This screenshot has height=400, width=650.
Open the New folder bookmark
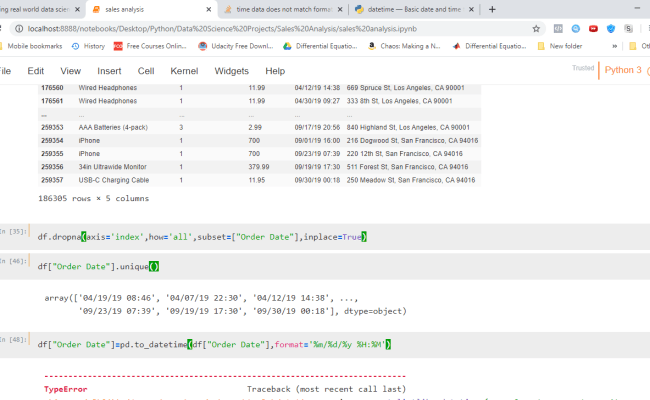[x=560, y=46]
